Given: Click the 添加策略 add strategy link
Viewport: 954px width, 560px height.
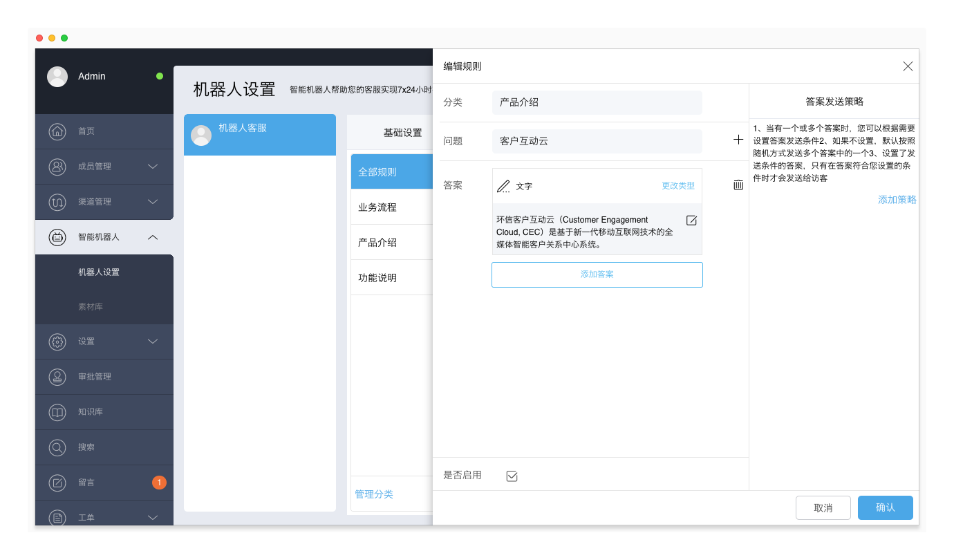Looking at the screenshot, I should point(897,200).
